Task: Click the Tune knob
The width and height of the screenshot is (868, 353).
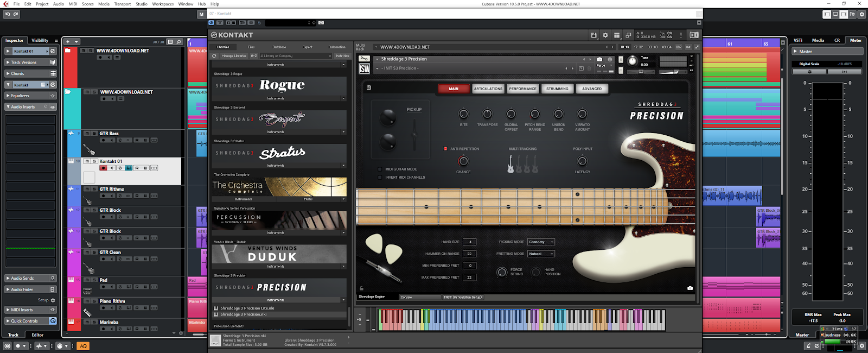Action: coord(632,61)
